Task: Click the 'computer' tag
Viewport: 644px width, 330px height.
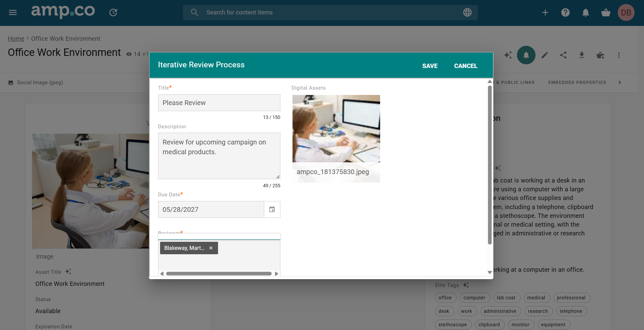Action: click(474, 298)
